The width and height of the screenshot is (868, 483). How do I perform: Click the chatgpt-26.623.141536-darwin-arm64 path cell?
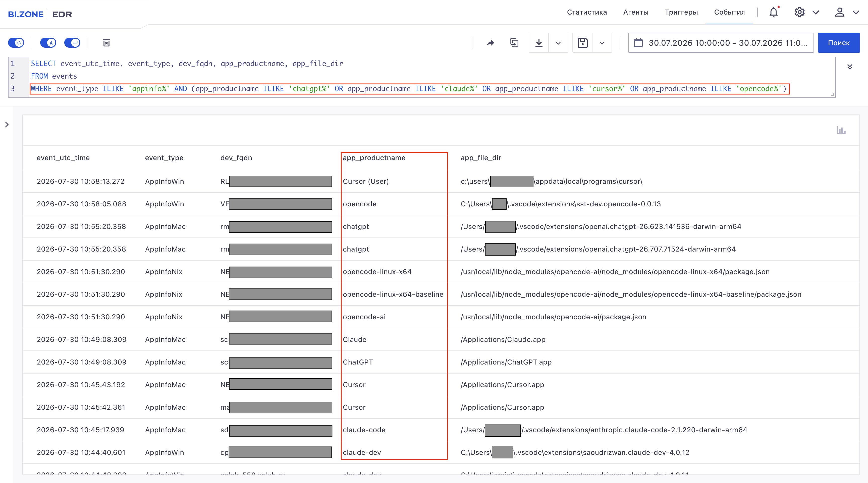point(601,226)
